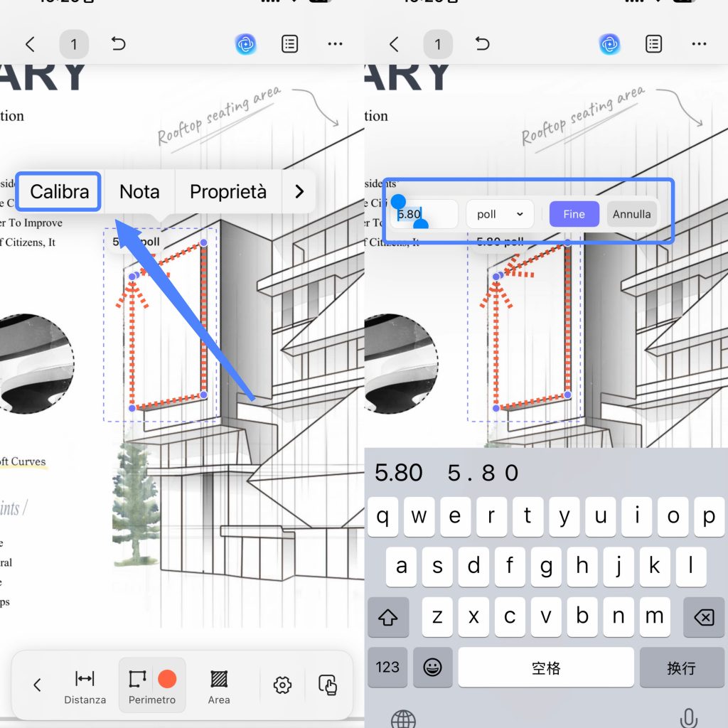This screenshot has width=728, height=728.
Task: Tap the shift key
Action: 388,617
